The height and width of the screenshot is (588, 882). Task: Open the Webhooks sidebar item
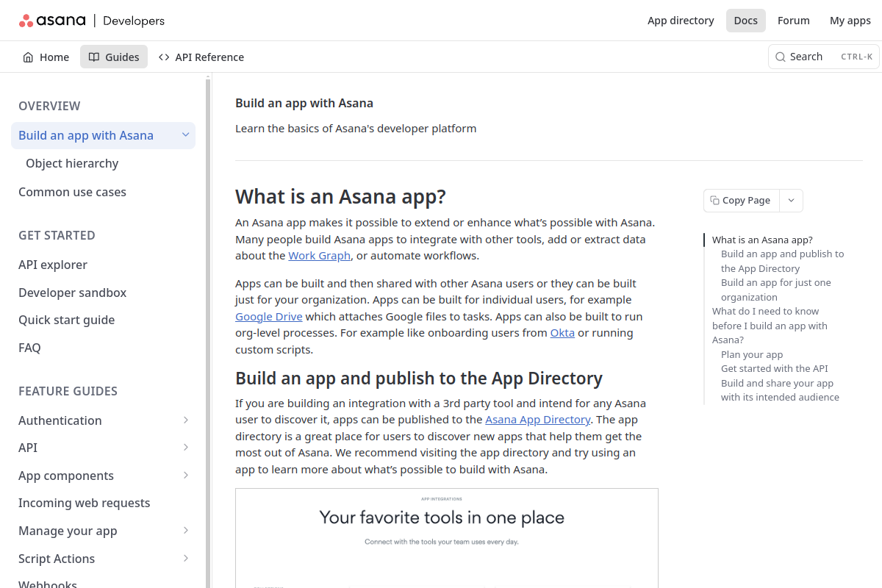48,584
